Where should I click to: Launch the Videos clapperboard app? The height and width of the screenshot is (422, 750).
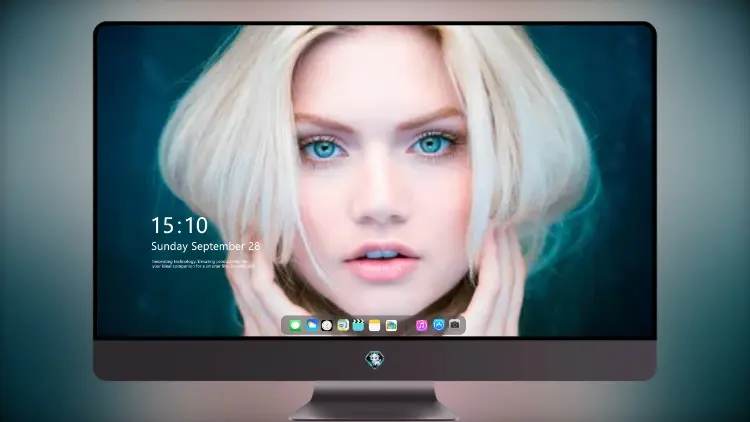coord(358,325)
